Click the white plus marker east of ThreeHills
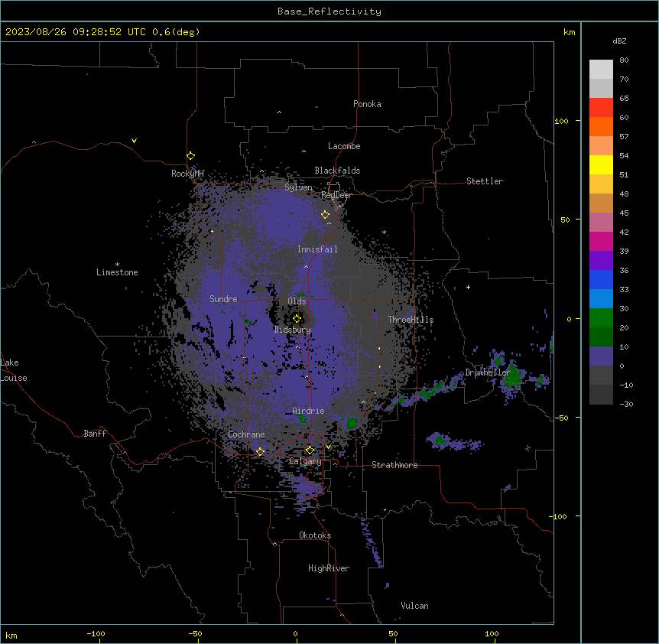Viewport: 659px width, 644px height. (468, 287)
